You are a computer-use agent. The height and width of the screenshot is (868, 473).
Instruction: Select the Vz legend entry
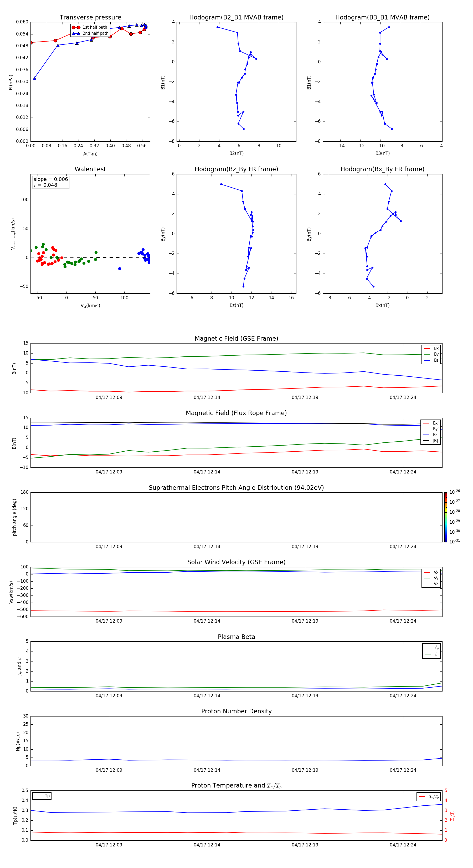tap(431, 584)
